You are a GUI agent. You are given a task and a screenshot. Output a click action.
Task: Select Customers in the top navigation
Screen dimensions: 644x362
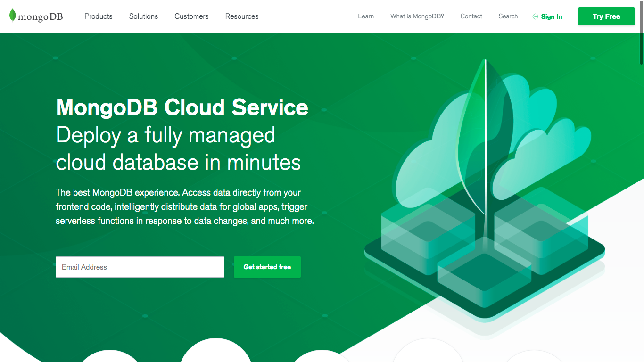point(191,16)
